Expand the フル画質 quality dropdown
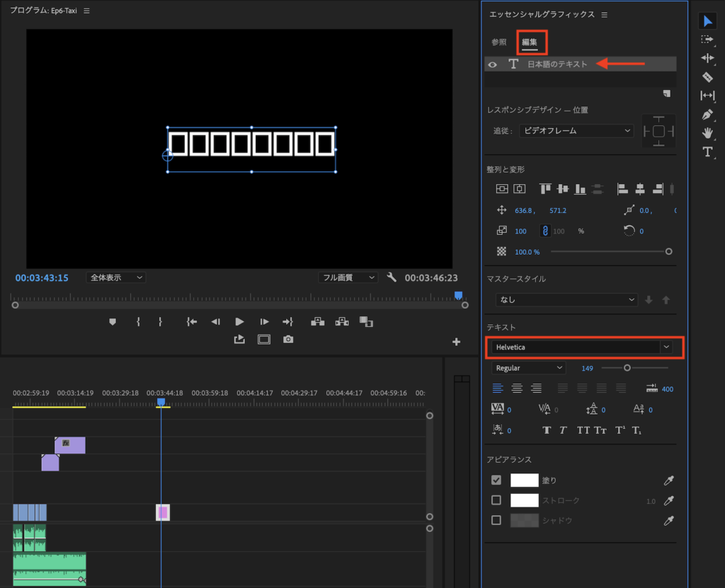Screen dimensions: 725x588 [x=348, y=277]
